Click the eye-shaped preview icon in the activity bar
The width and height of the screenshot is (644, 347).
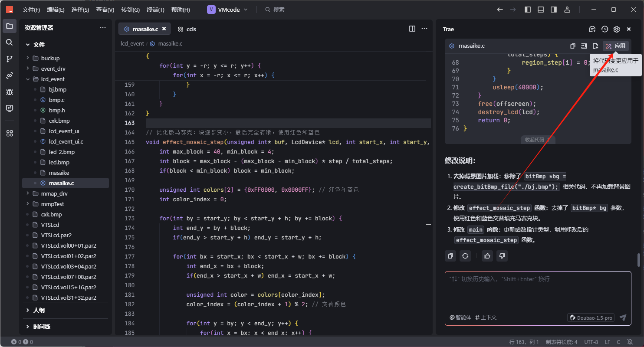click(10, 75)
